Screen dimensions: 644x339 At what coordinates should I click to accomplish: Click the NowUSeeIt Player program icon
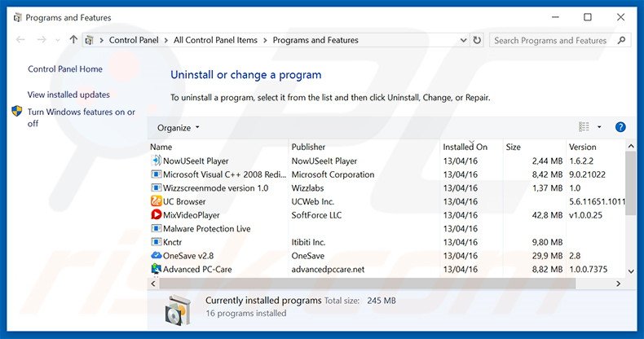(156, 161)
